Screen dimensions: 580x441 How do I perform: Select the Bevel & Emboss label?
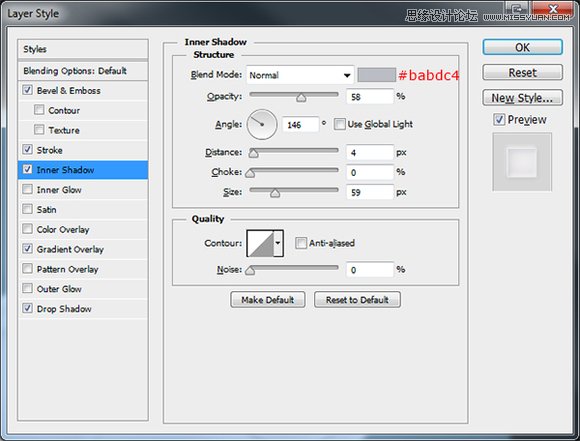pyautogui.click(x=68, y=91)
